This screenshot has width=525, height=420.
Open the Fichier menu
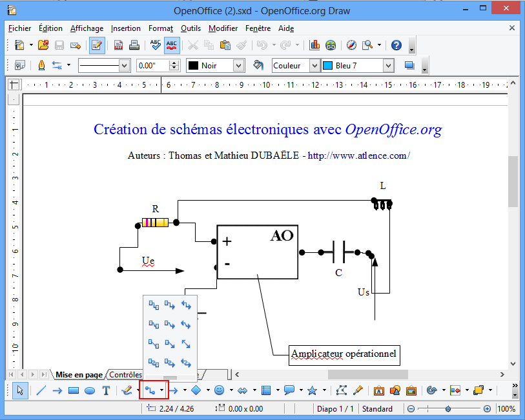pos(20,28)
